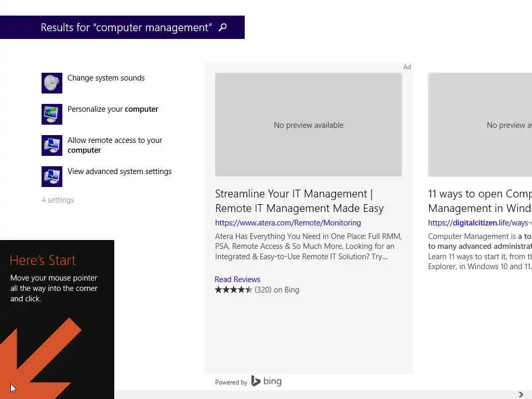Image resolution: width=532 pixels, height=399 pixels.
Task: Click the search magnifier icon
Action: click(222, 27)
